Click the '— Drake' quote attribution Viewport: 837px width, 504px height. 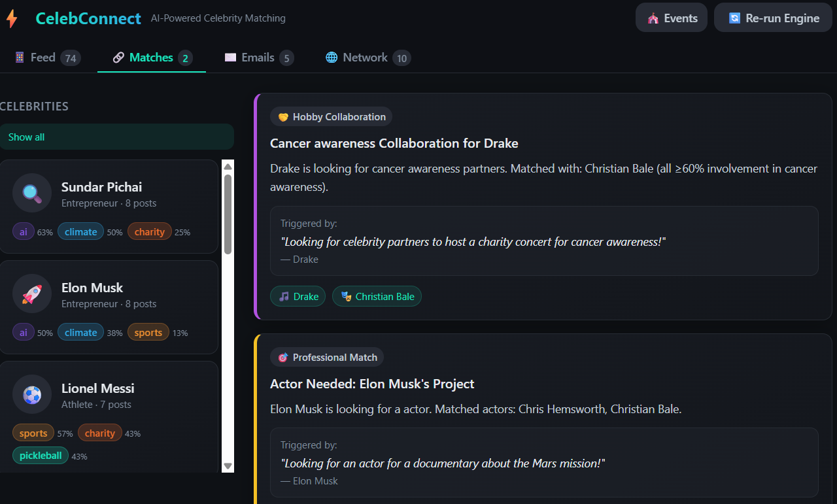[299, 260]
